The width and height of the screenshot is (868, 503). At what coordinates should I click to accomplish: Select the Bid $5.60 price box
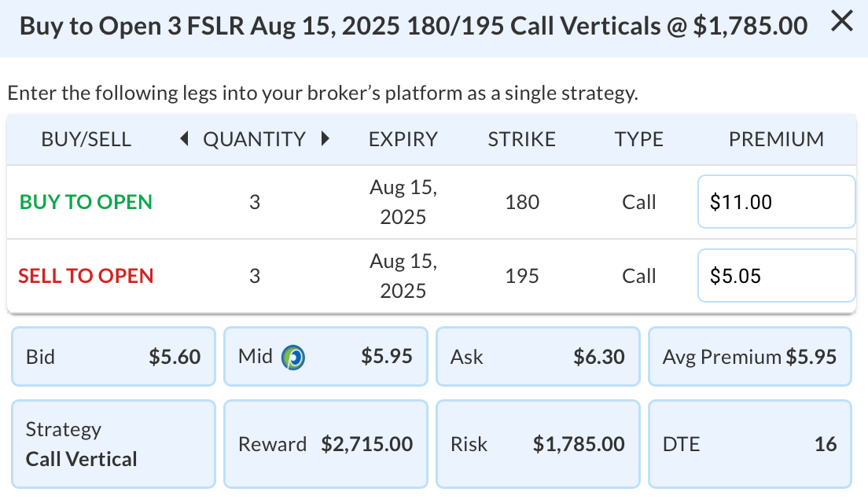(x=113, y=356)
